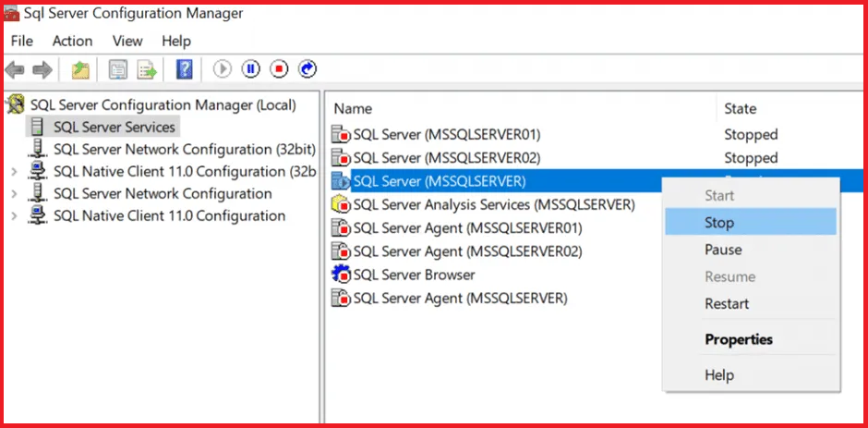The width and height of the screenshot is (868, 428).
Task: Open the File menu
Action: (22, 41)
